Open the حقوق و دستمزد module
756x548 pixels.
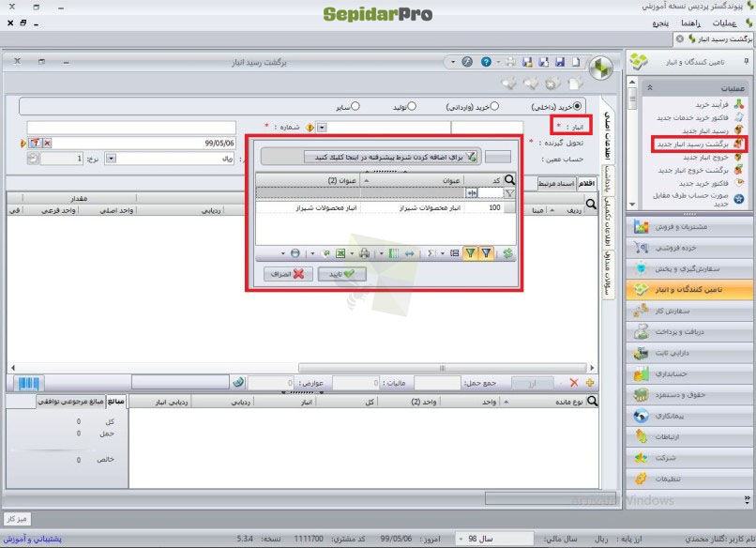pyautogui.click(x=689, y=395)
